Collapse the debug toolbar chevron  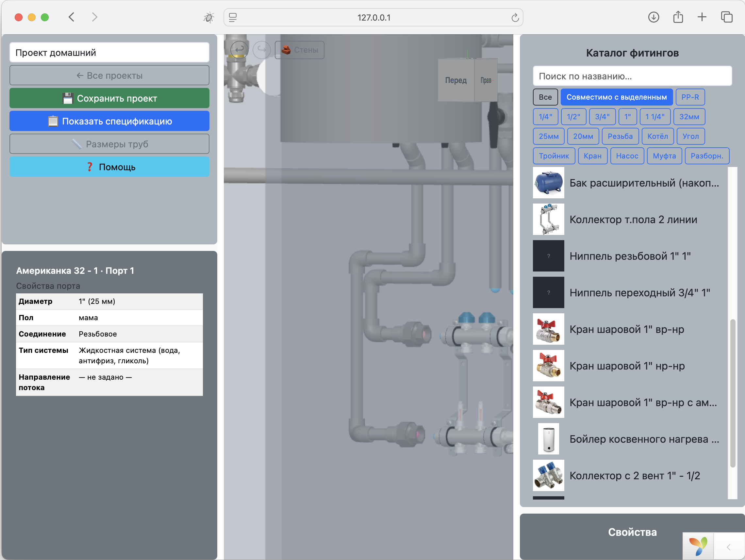[729, 547]
